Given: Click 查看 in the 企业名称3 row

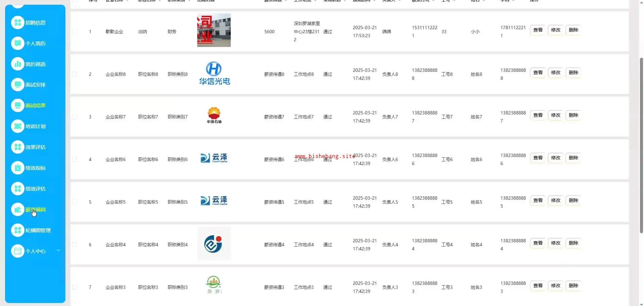Looking at the screenshot, I should (x=538, y=286).
